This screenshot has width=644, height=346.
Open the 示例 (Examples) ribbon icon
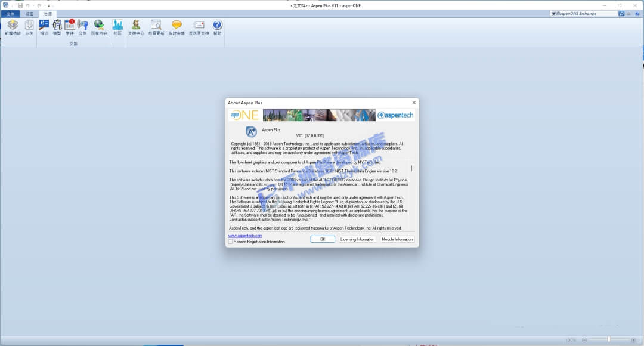pyautogui.click(x=29, y=27)
